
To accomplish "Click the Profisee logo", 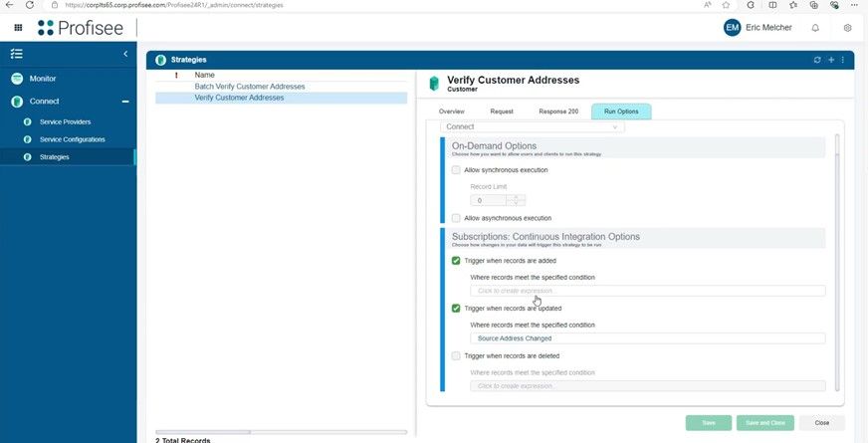I will 81,28.
